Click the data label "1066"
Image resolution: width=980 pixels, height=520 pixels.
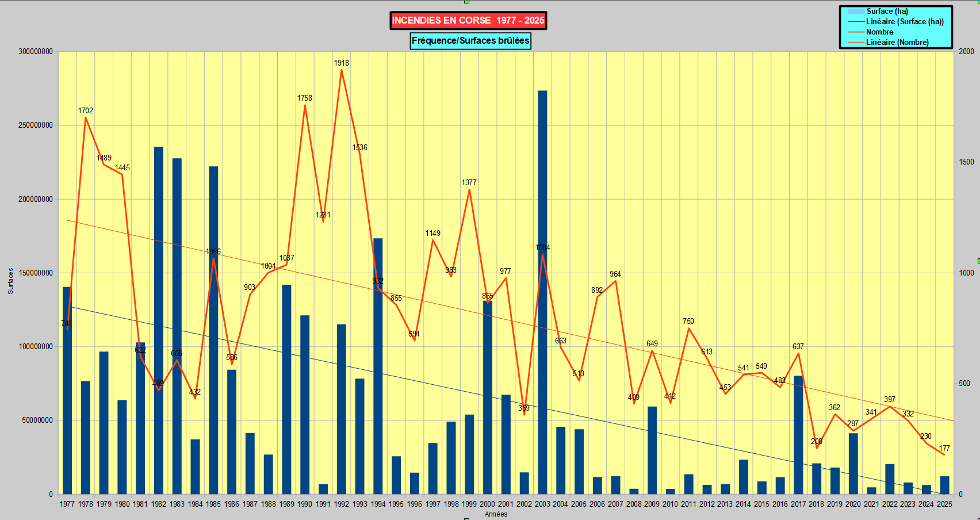(213, 251)
